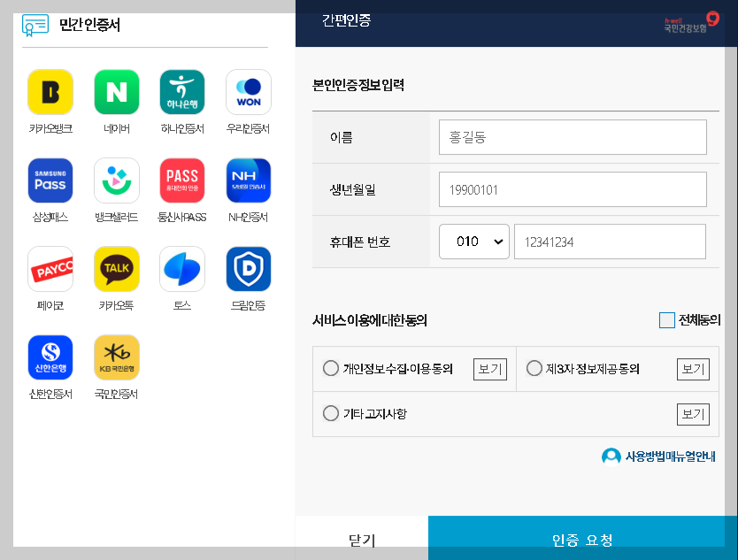This screenshot has width=738, height=560.
Task: Click the 하나인증서 label text
Action: (x=182, y=128)
